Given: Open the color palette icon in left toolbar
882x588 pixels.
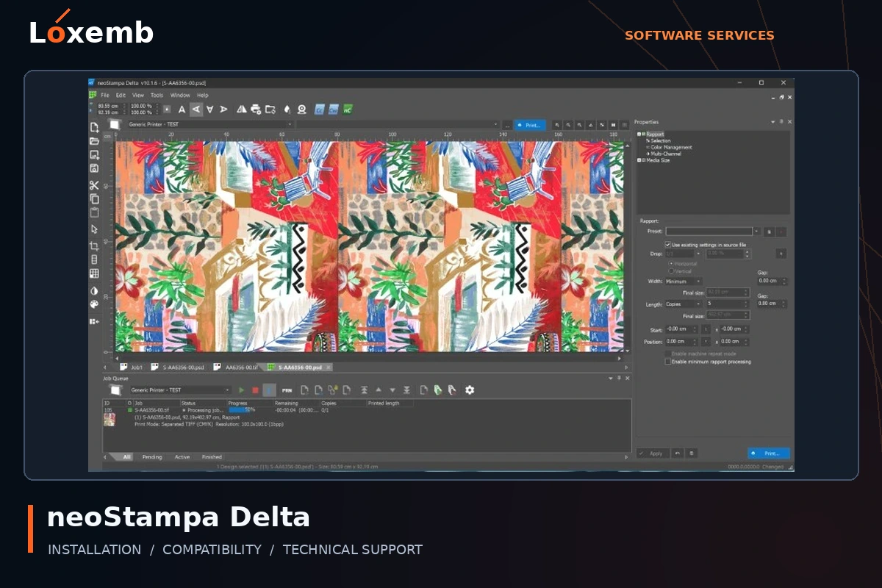Looking at the screenshot, I should 94,304.
